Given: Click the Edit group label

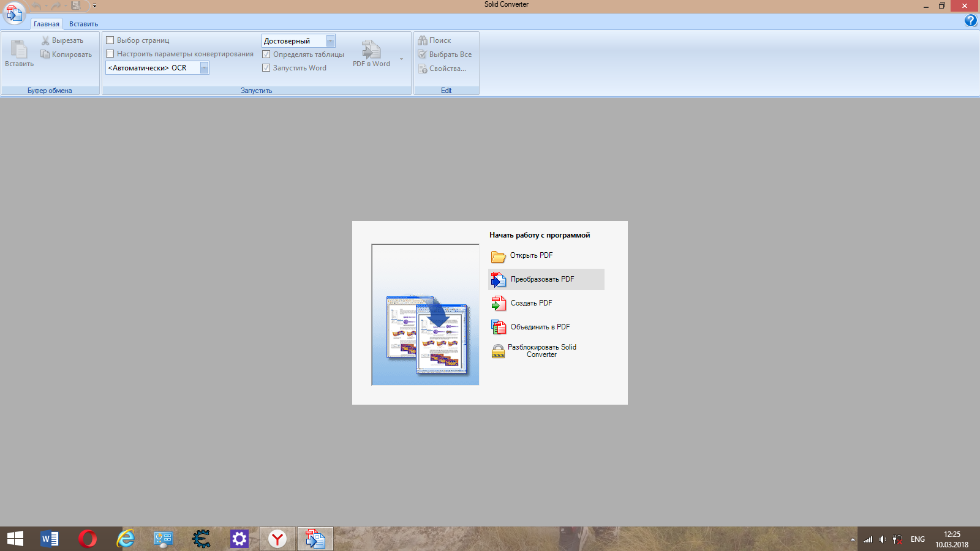Looking at the screenshot, I should click(x=447, y=91).
